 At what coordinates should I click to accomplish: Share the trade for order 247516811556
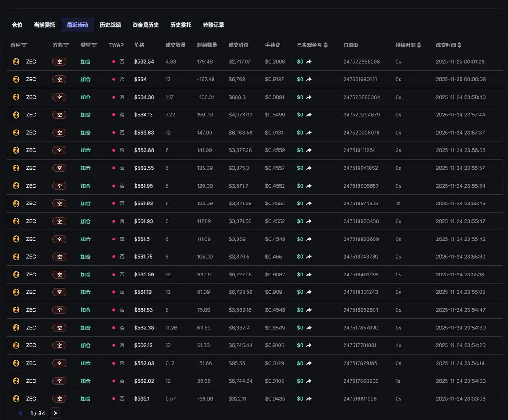point(309,399)
